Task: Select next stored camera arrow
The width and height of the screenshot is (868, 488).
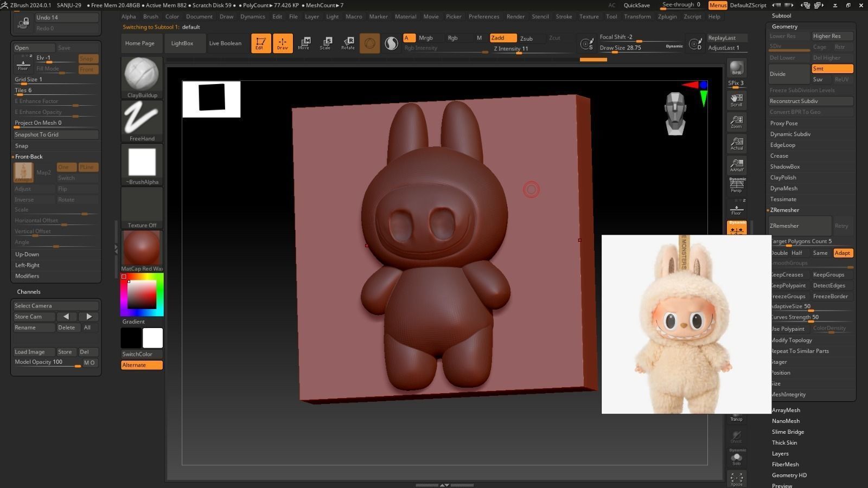Action: (x=89, y=317)
